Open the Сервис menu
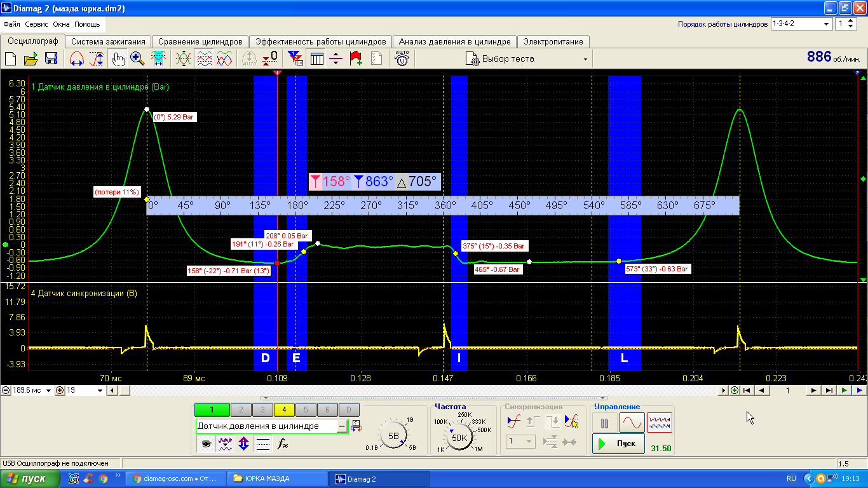Viewport: 868px width, 488px height. (x=37, y=24)
